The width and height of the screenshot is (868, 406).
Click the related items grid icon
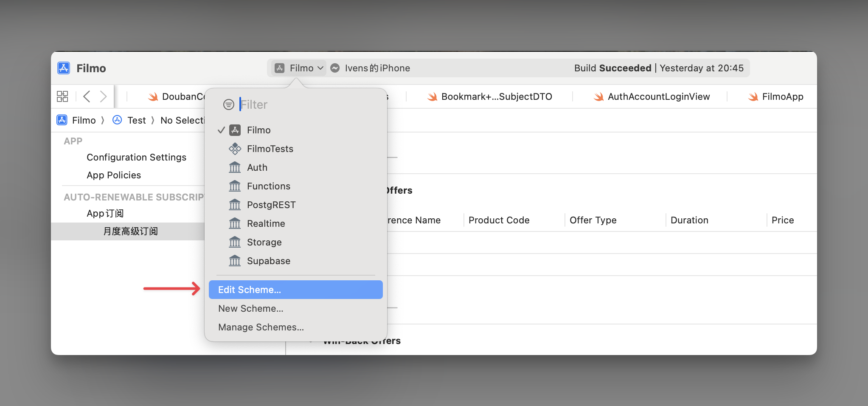[x=62, y=96]
